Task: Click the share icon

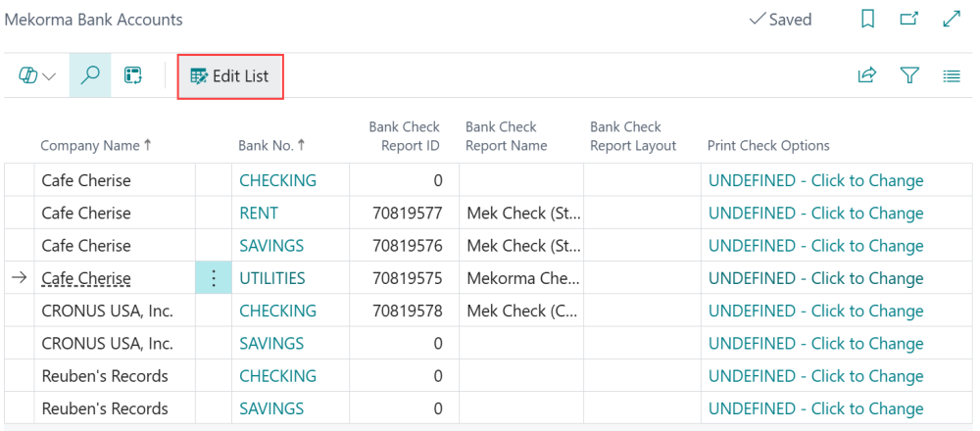Action: 867,76
